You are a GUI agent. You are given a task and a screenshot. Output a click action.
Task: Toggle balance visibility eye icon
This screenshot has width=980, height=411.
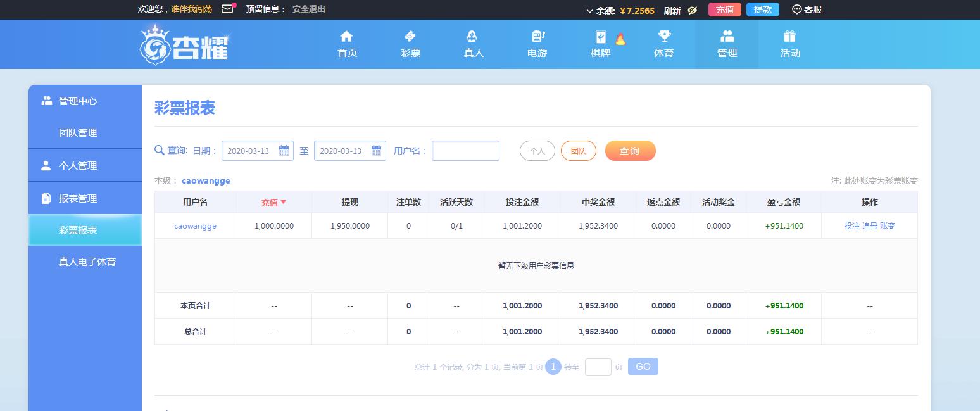(692, 10)
